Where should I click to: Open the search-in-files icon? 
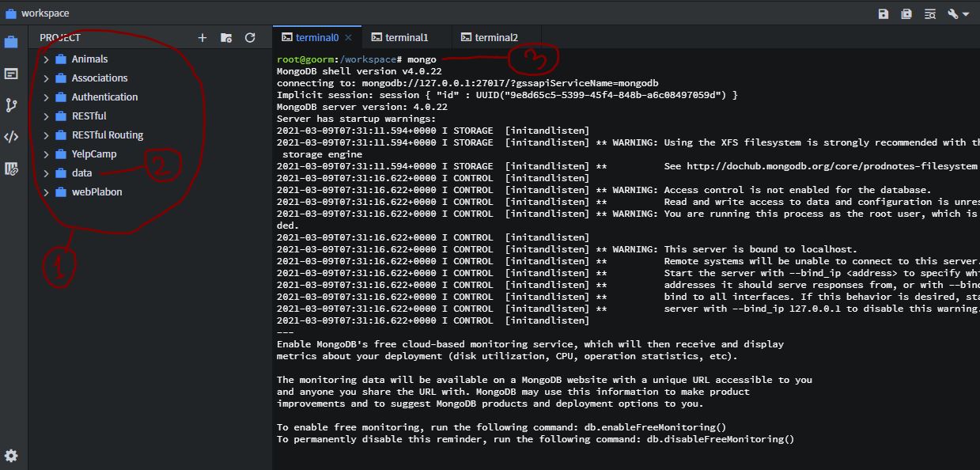coord(929,13)
